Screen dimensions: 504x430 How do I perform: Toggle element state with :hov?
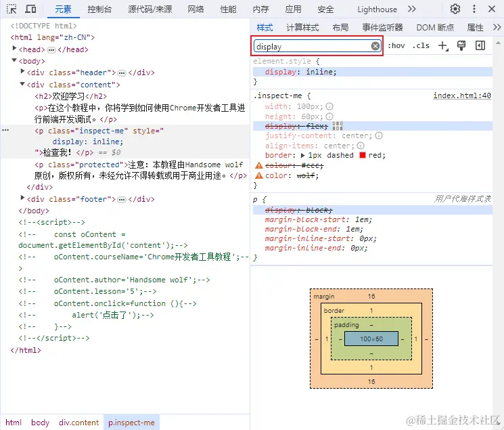[396, 45]
